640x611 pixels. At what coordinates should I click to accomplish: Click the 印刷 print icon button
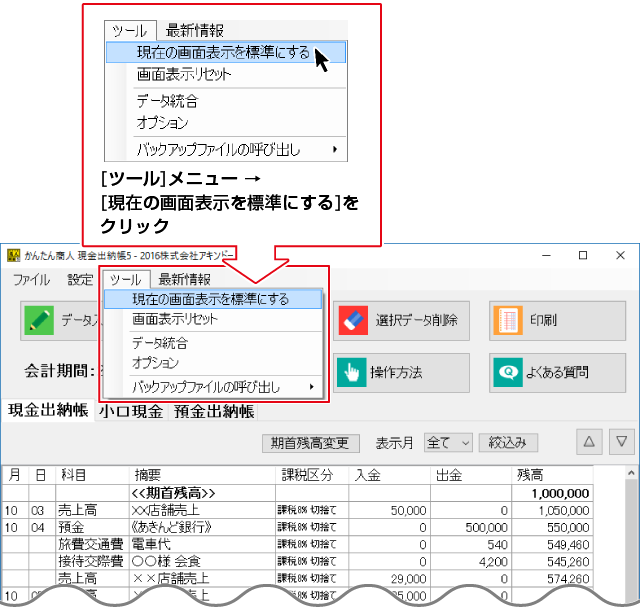(x=509, y=321)
